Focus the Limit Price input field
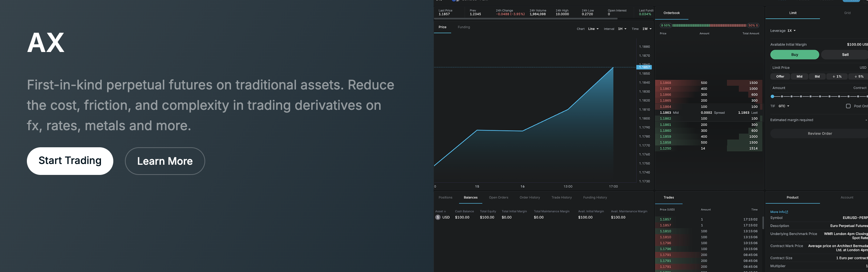 820,68
